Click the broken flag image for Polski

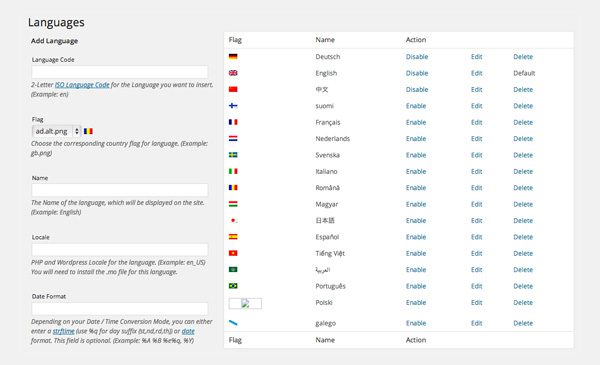tap(245, 303)
